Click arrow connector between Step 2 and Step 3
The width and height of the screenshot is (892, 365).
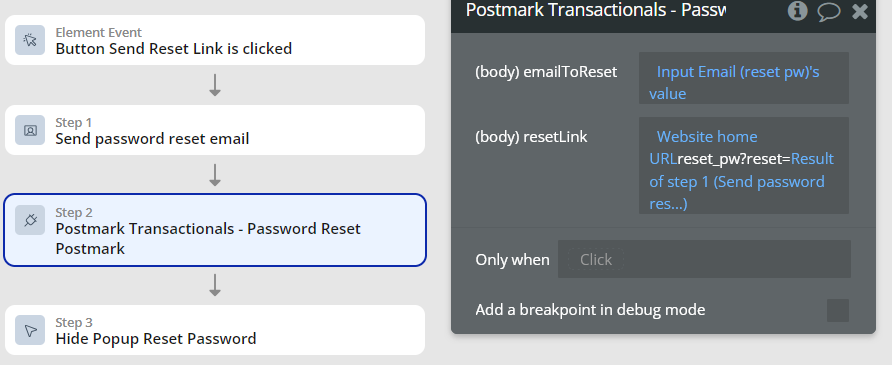214,285
